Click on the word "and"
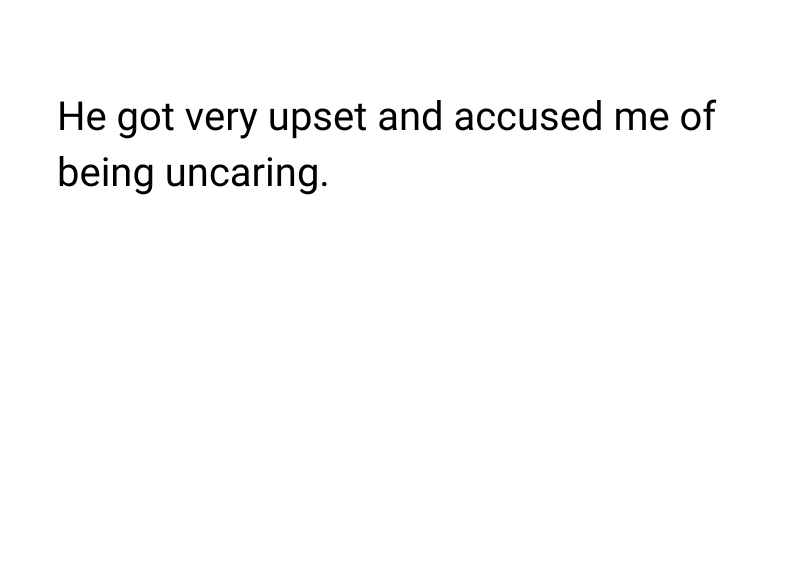This screenshot has width=800, height=570. (411, 118)
